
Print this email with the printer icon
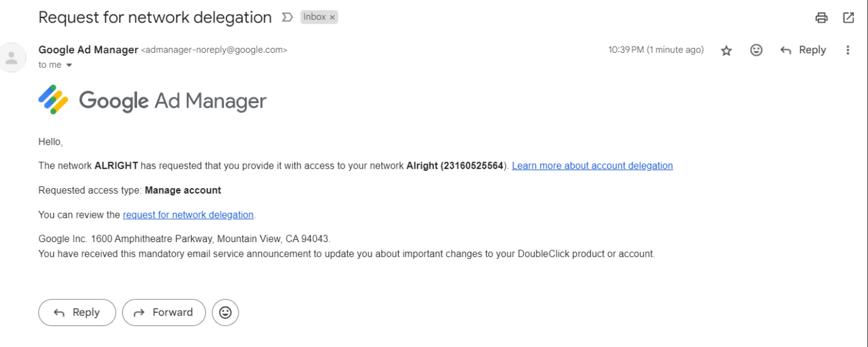821,18
